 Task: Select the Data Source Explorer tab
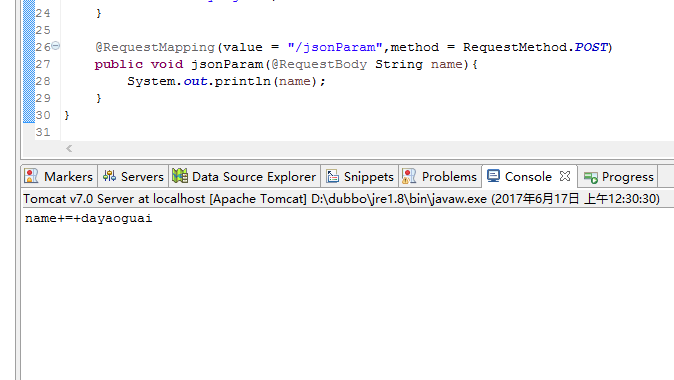244,176
